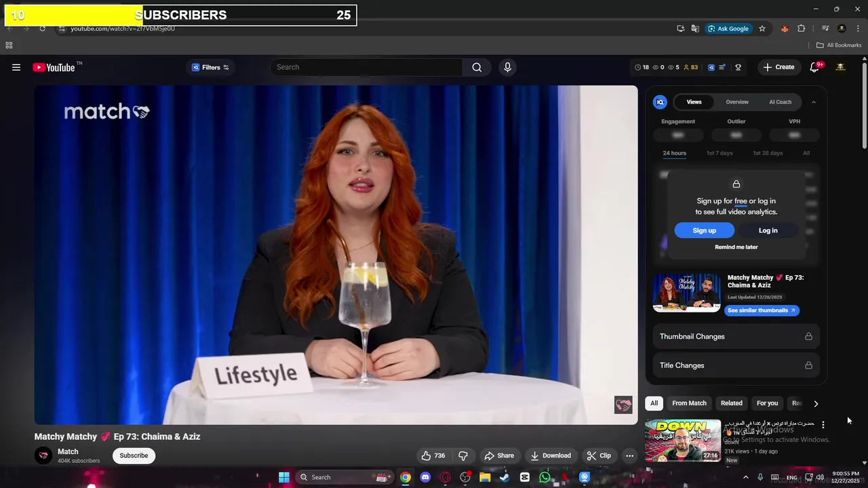Screen dimensions: 868x488
Task: Switch to the AI Coach tab
Action: click(x=780, y=102)
